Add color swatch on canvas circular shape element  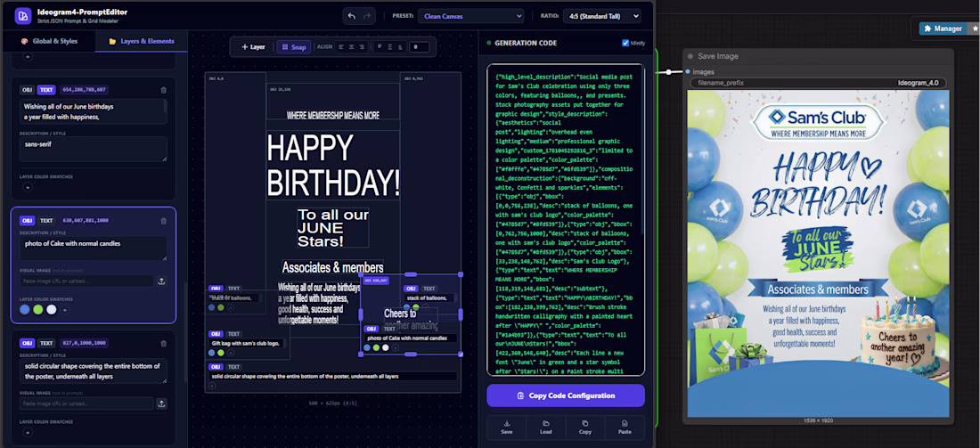click(212, 386)
